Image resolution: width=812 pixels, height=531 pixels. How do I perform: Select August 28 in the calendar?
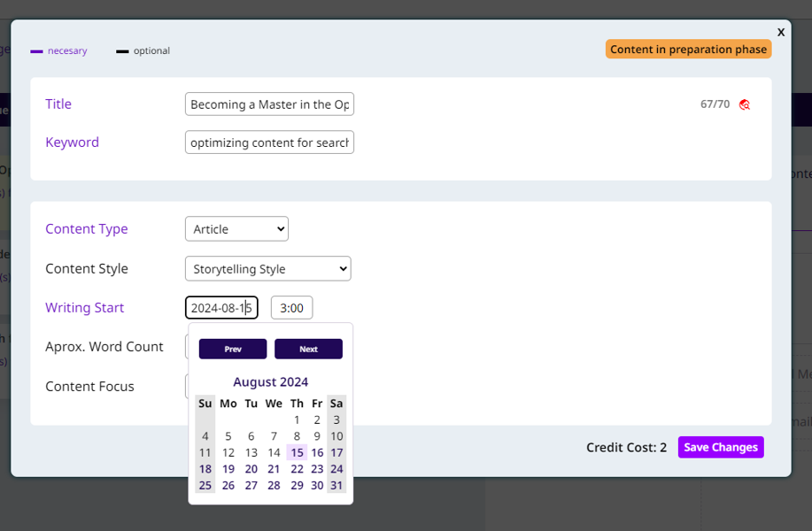tap(274, 485)
